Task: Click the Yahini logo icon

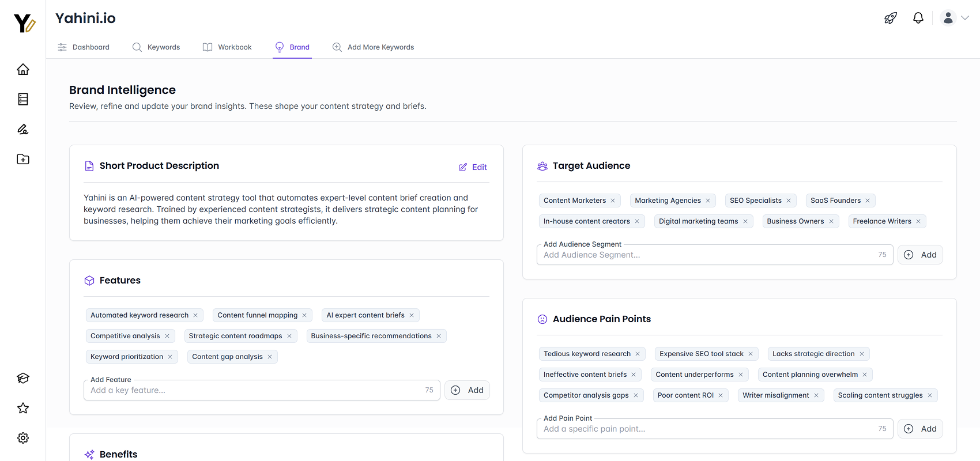Action: tap(24, 23)
